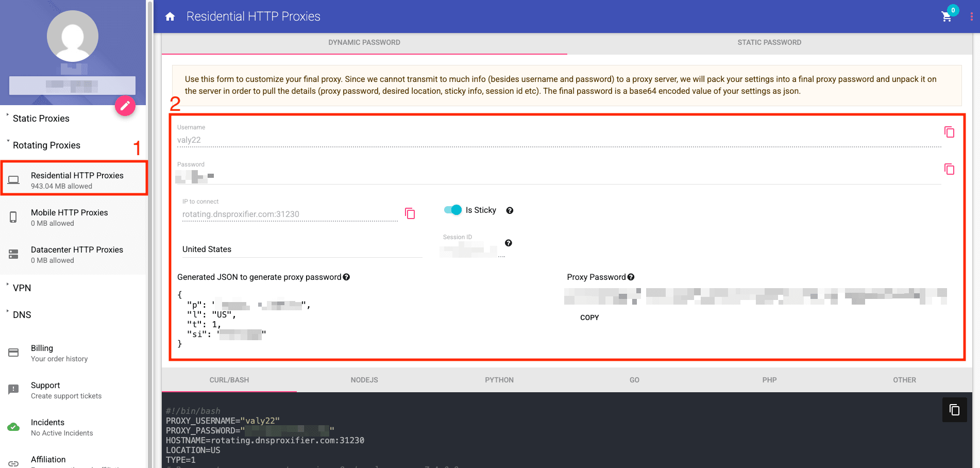This screenshot has width=980, height=468.
Task: Open Billing order history
Action: point(73,353)
